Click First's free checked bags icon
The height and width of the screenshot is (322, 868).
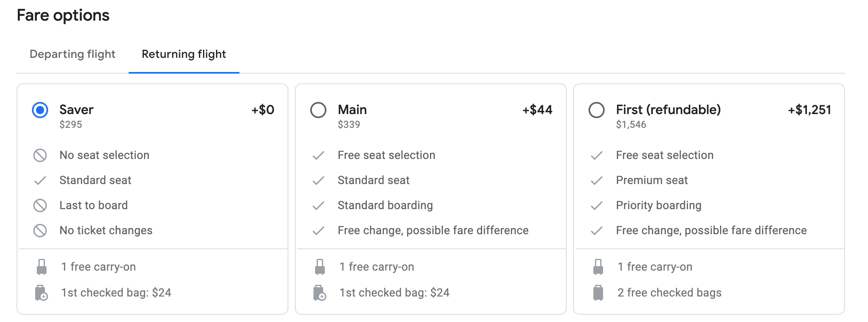[598, 293]
